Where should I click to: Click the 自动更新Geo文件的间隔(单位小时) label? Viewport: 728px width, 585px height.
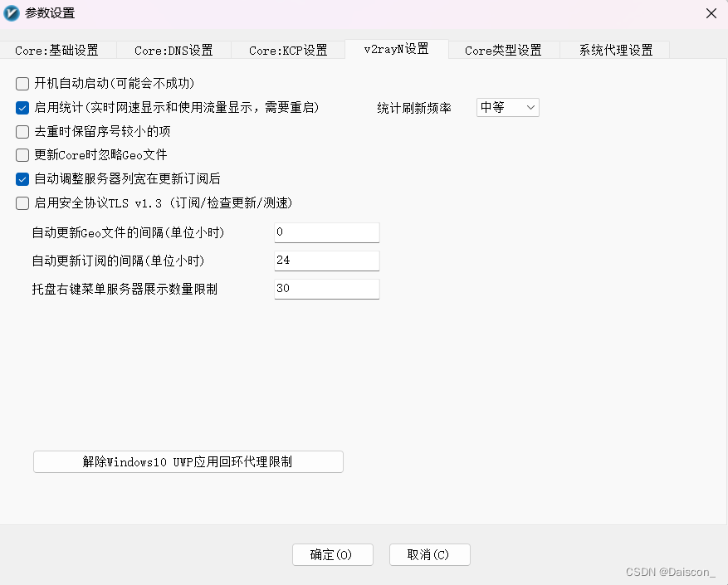tap(128, 232)
